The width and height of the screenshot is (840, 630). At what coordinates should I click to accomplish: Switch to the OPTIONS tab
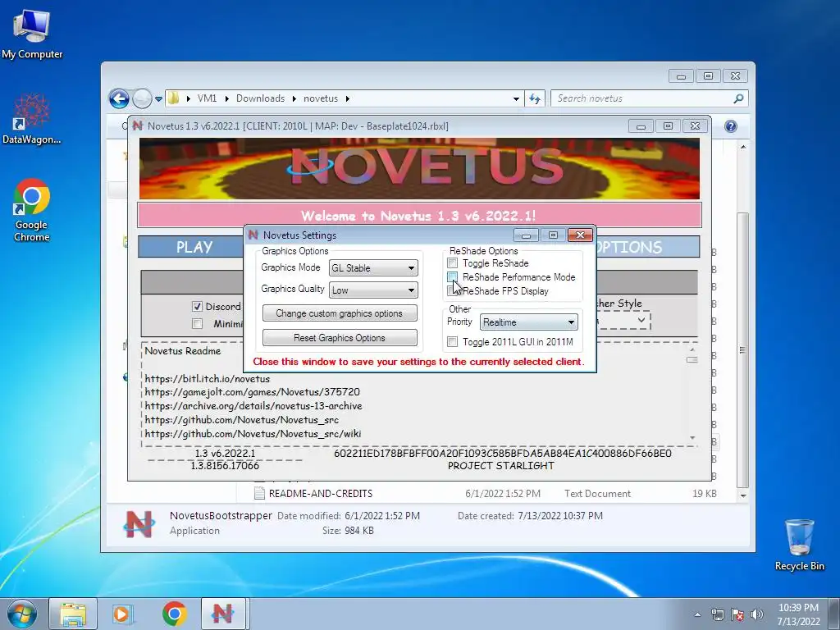click(646, 247)
